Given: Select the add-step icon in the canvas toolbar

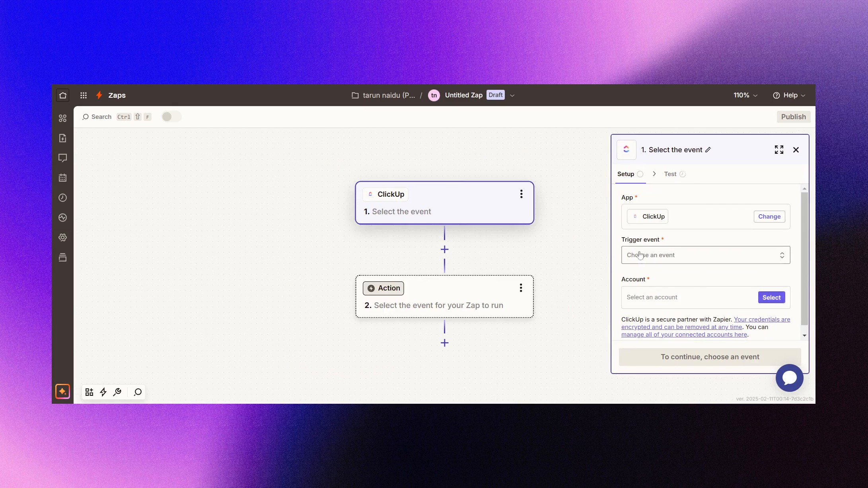Looking at the screenshot, I should 89,392.
